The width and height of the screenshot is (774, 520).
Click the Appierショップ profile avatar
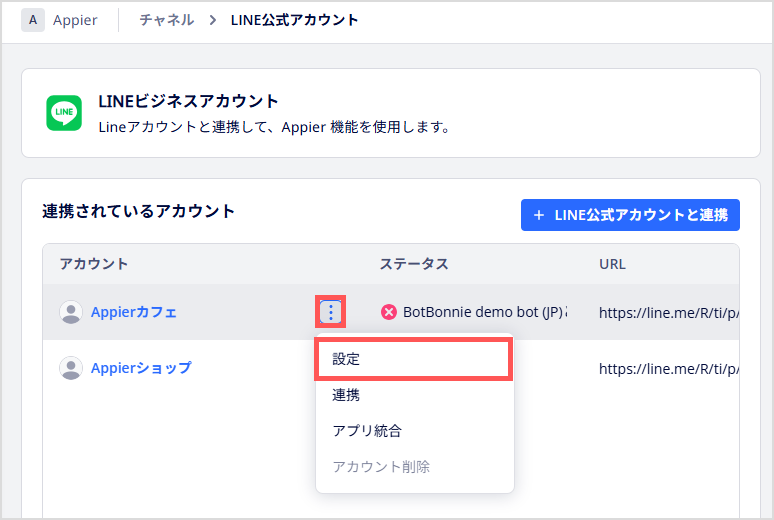click(x=71, y=368)
